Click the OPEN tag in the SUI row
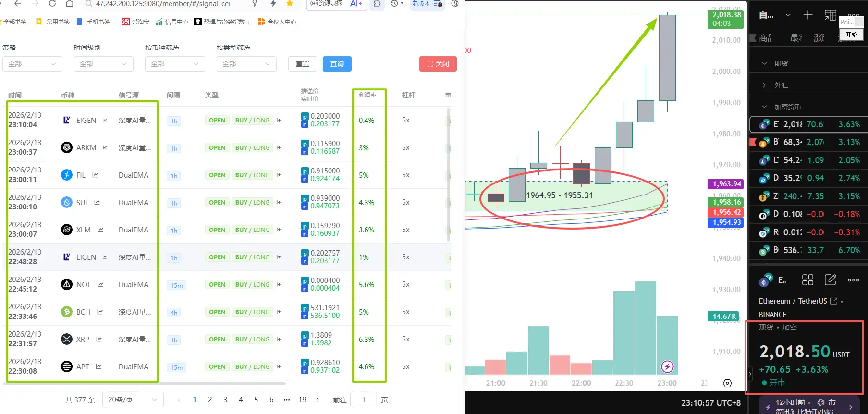This screenshot has height=414, width=868. click(x=217, y=202)
